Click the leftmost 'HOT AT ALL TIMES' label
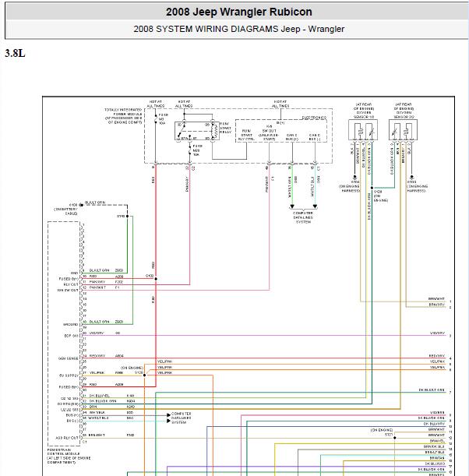 pos(156,104)
